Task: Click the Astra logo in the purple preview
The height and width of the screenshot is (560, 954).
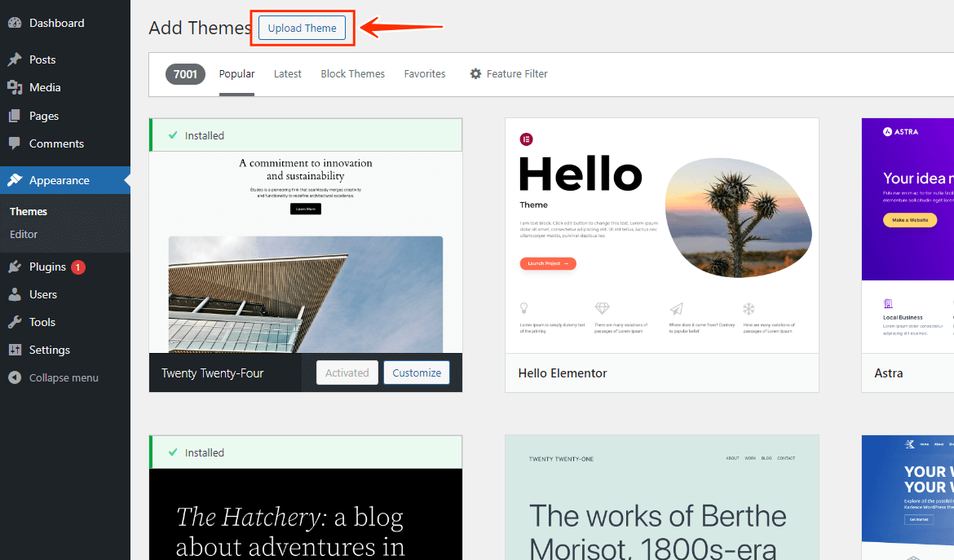Action: [x=900, y=131]
